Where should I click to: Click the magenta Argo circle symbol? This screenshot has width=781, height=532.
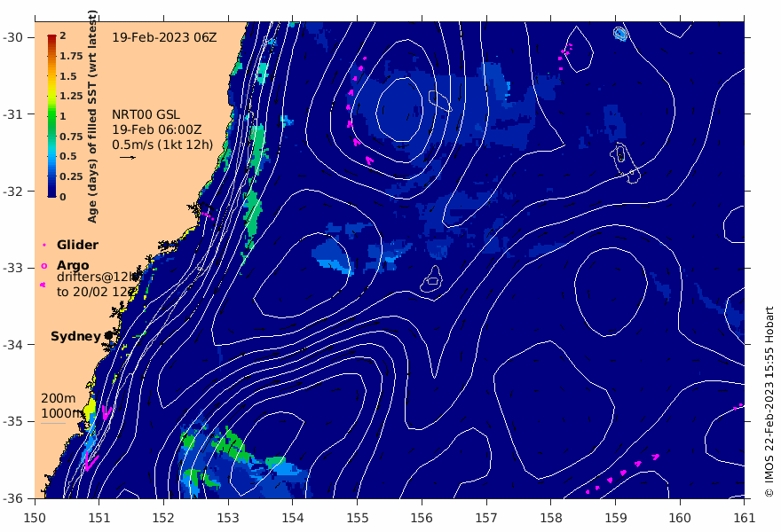pos(43,266)
